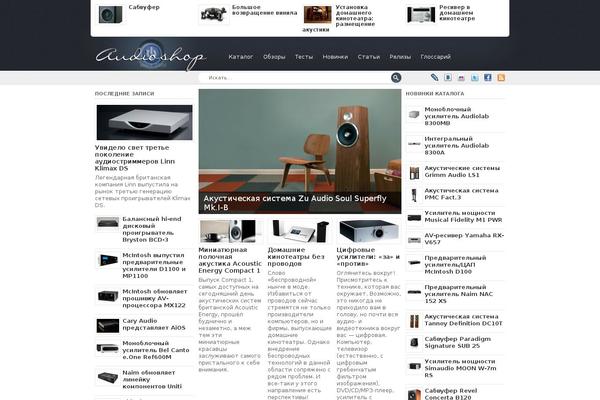Click the turntable thumbnail for Большое возвращение винила
The image size is (600, 400).
point(214,15)
